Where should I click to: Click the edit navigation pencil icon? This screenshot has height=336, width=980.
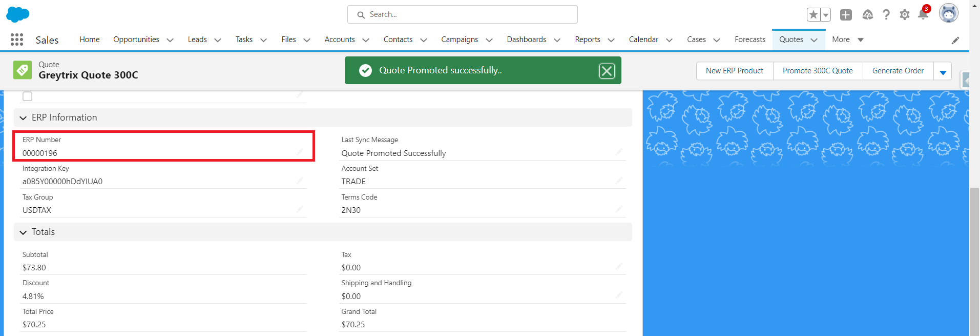tap(955, 40)
